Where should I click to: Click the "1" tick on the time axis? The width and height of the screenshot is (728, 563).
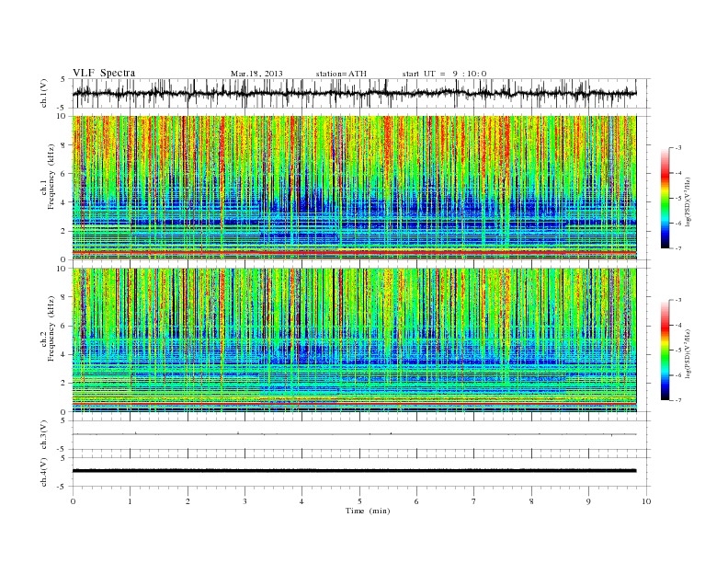(x=130, y=501)
